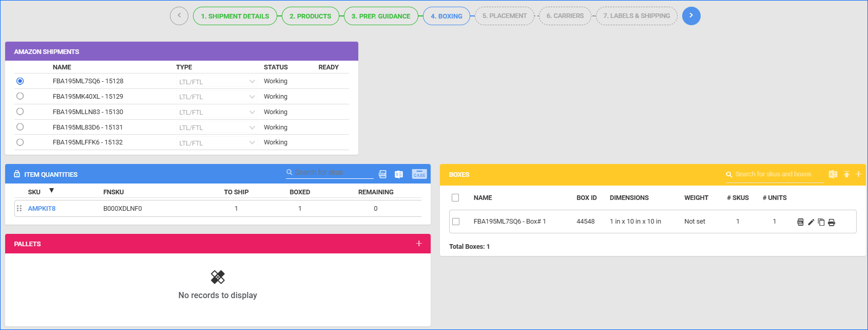Image resolution: width=868 pixels, height=330 pixels.
Task: Open the AMPKIT8 SKU link
Action: point(42,209)
